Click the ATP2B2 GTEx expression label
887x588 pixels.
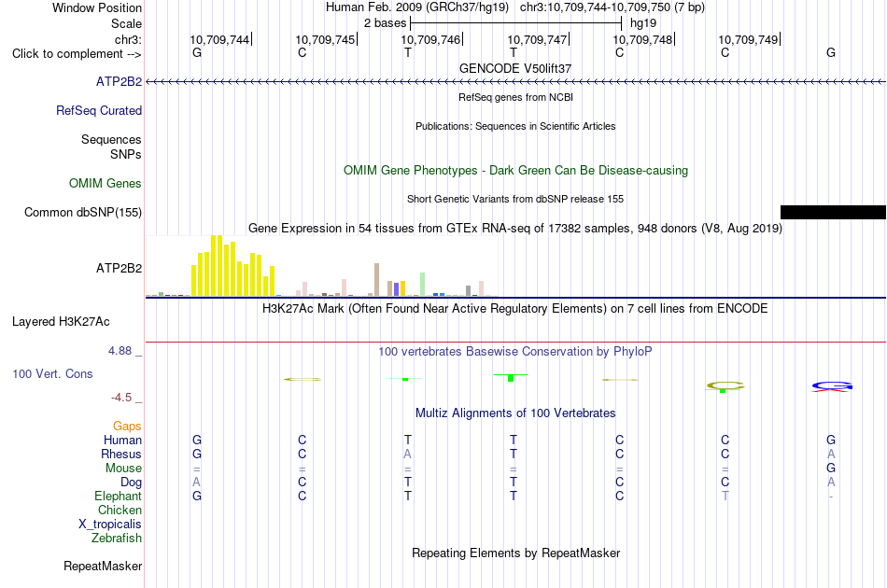tap(119, 268)
